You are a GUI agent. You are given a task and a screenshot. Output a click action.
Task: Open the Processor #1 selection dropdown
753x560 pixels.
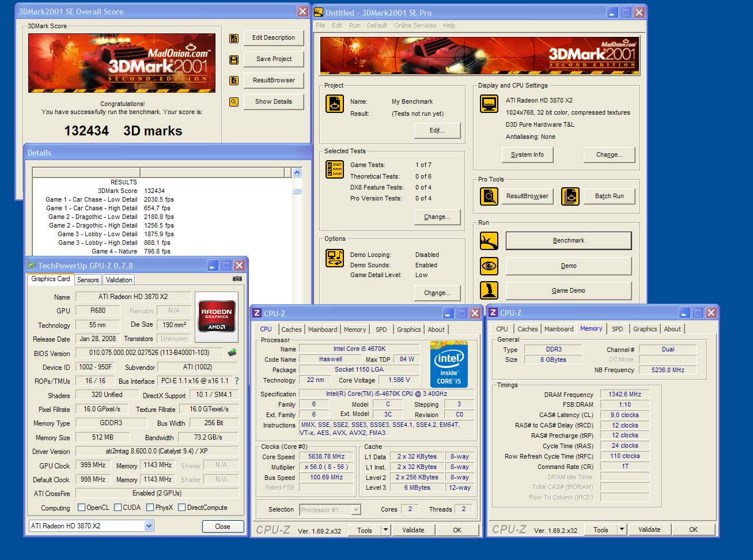pyautogui.click(x=356, y=510)
